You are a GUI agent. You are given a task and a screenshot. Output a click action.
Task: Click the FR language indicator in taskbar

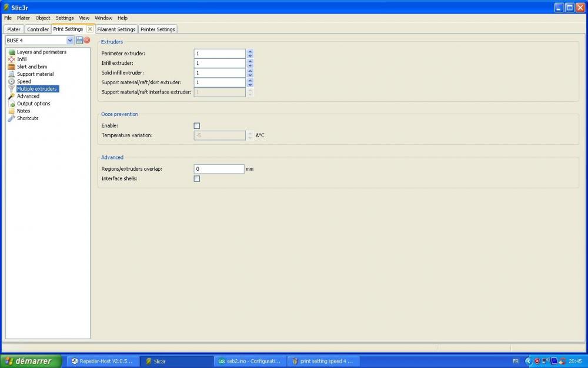coord(516,362)
